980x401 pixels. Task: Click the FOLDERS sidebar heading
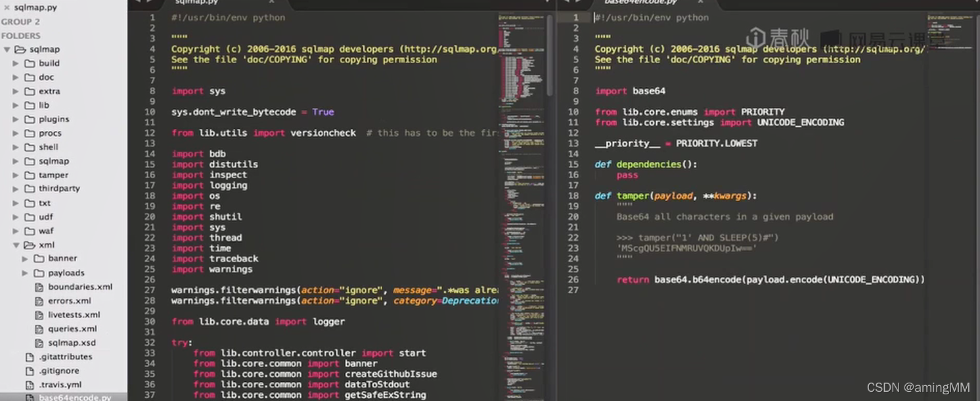click(x=21, y=35)
